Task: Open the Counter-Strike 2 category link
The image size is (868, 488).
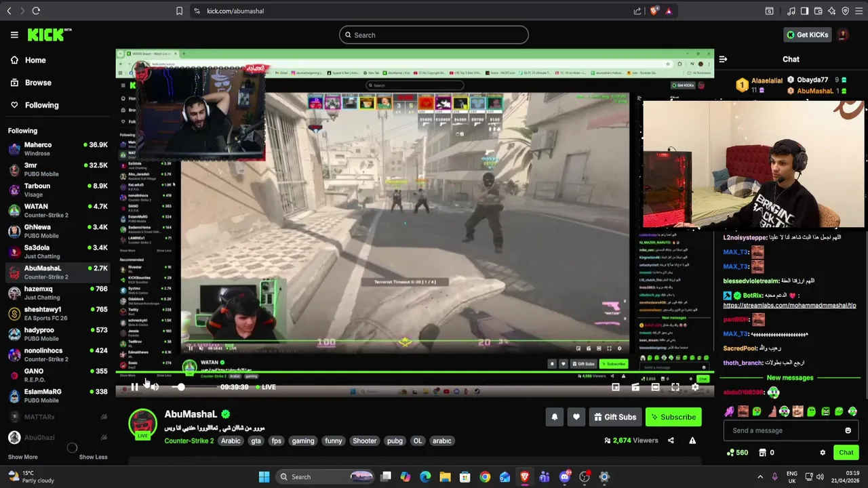Action: click(x=189, y=441)
